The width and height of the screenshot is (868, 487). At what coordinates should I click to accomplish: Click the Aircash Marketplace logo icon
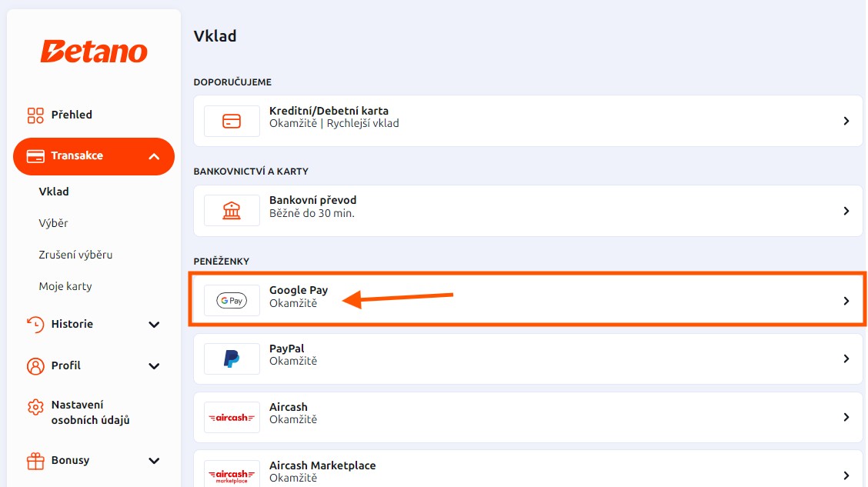232,475
